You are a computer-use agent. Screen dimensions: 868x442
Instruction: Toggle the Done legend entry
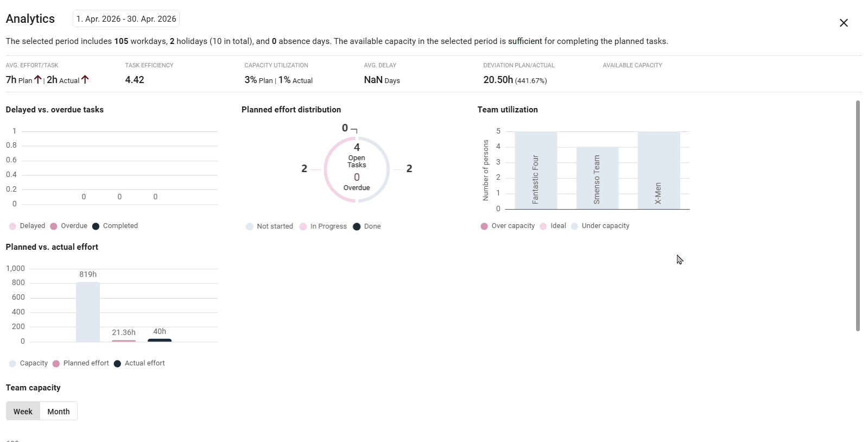tap(367, 226)
